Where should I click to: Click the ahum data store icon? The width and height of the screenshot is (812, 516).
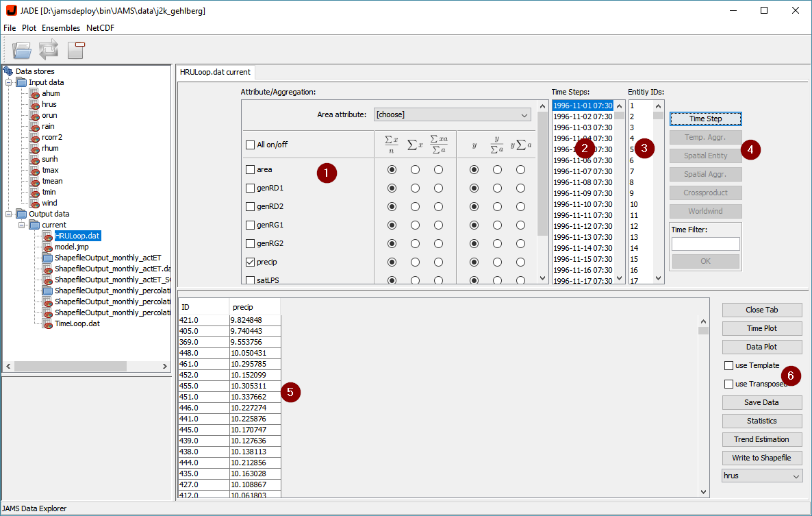coord(34,93)
